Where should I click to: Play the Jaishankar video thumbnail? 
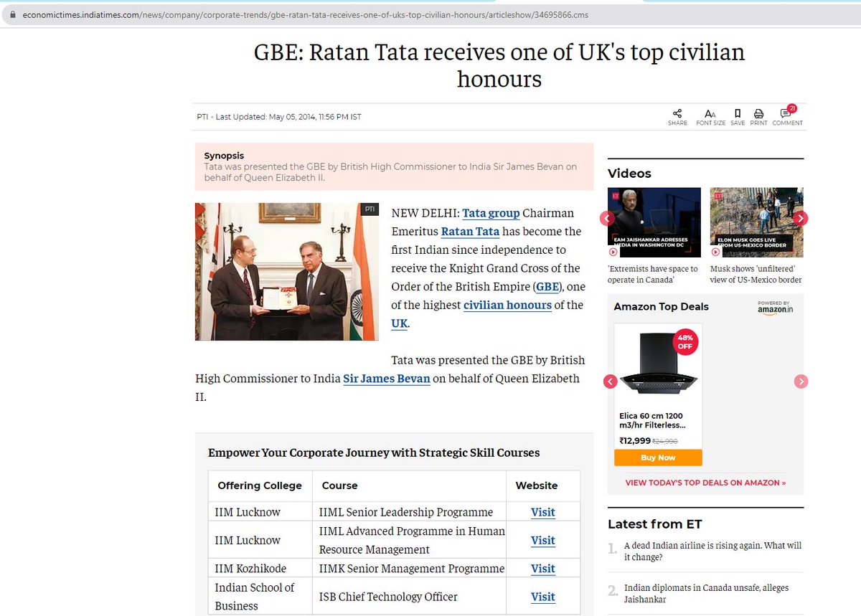point(654,222)
